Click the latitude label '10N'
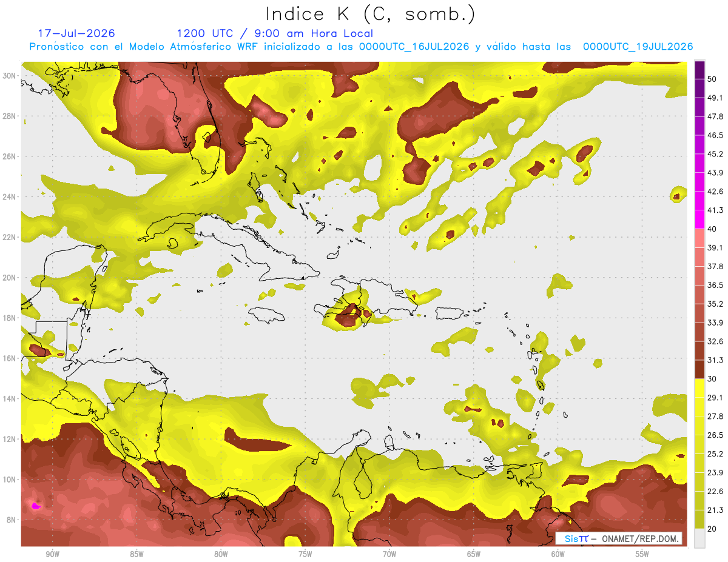 10,480
